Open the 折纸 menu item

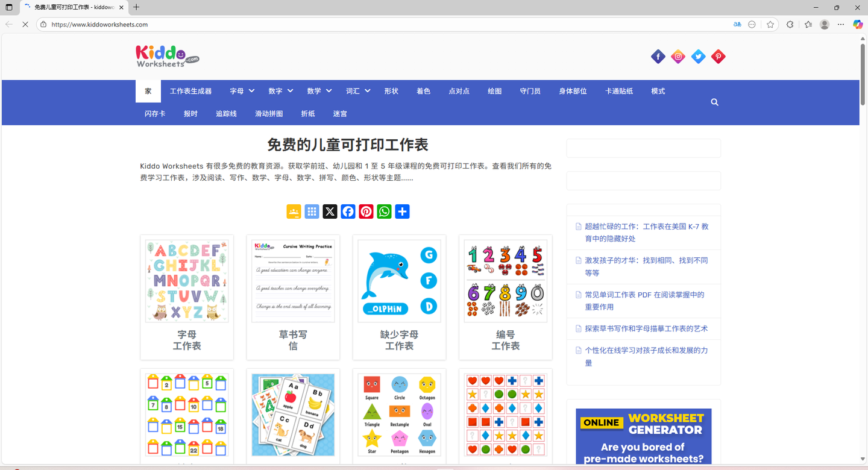308,113
